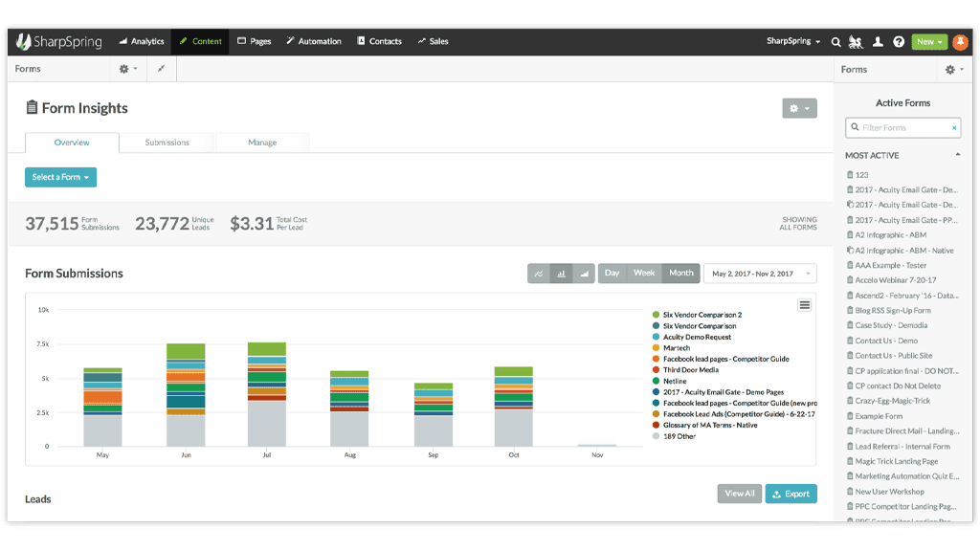Viewport: 980px width, 551px height.
Task: Open Blog RSS Sign-Up Form
Action: click(889, 311)
